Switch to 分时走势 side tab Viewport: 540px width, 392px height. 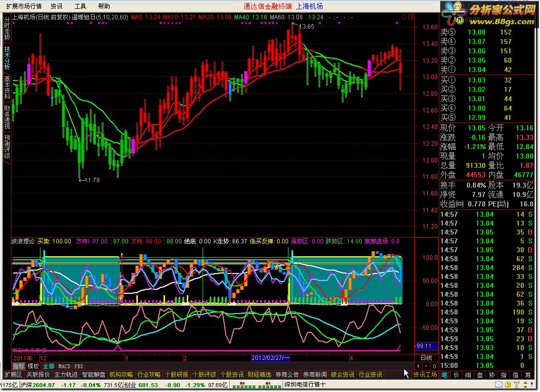pos(7,28)
